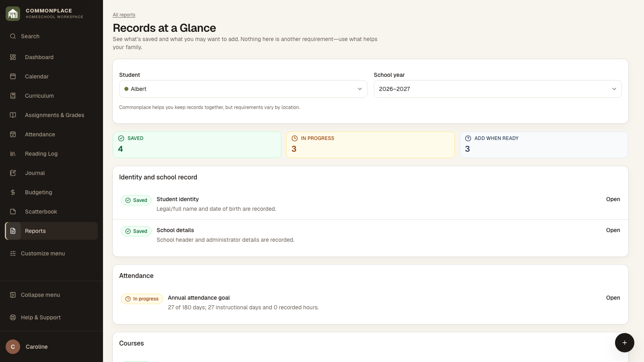Click the Customize menu sliders icon
The width and height of the screenshot is (644, 362).
pos(13,253)
